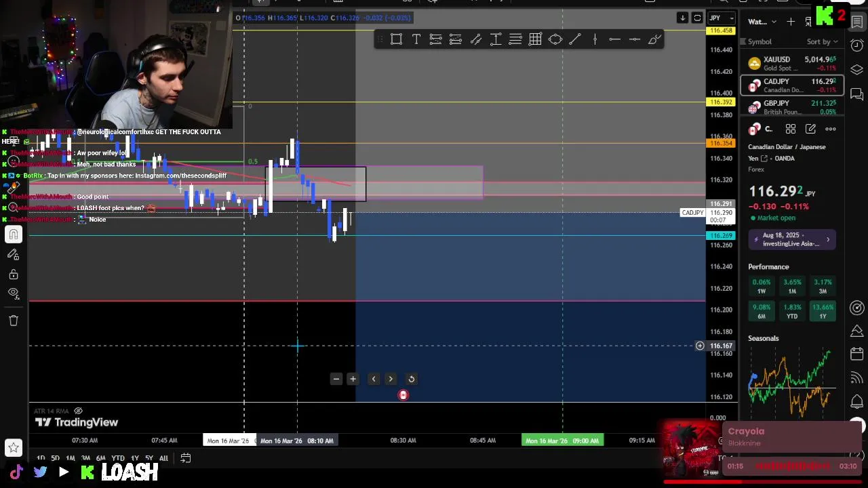Open the Watchlist name dropdown
868x488 pixels.
[762, 22]
